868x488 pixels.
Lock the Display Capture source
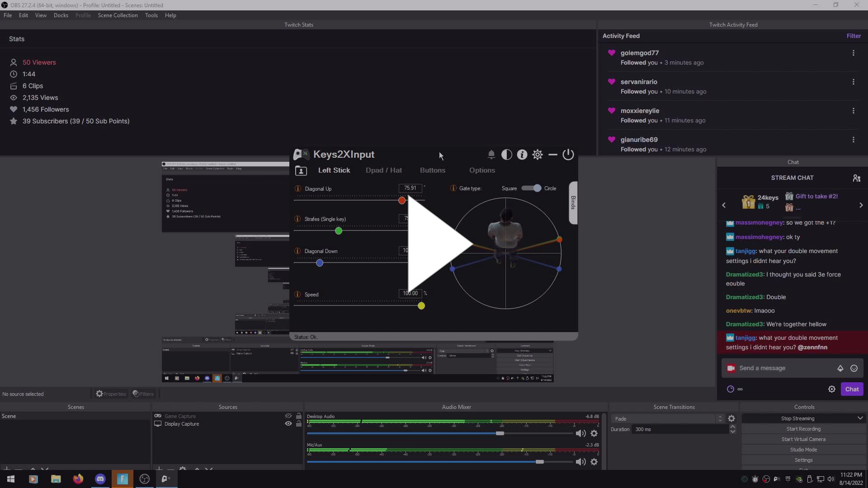coord(299,424)
